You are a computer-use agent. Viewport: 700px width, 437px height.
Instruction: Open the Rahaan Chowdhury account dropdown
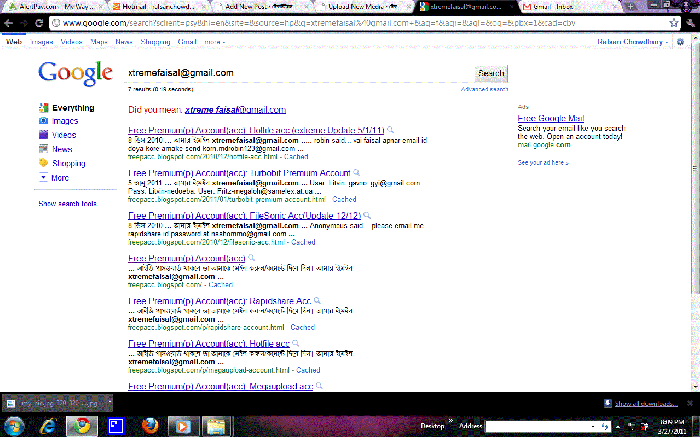tap(633, 42)
